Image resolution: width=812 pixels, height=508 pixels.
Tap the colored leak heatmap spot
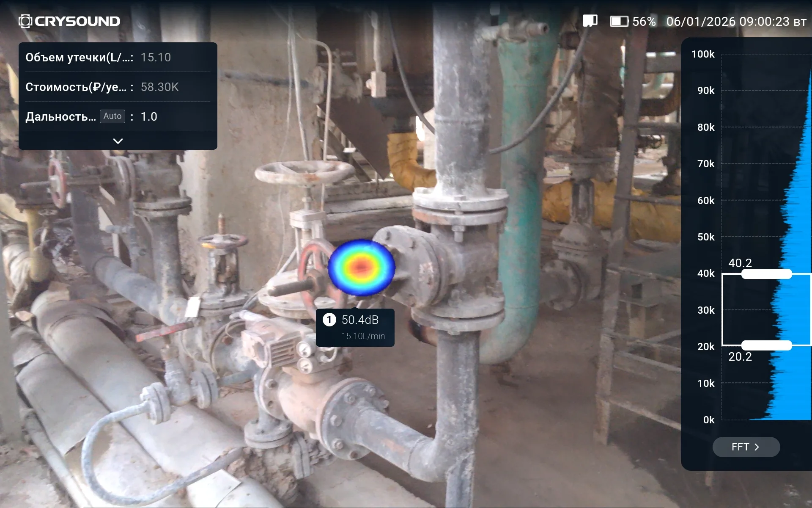pyautogui.click(x=361, y=267)
